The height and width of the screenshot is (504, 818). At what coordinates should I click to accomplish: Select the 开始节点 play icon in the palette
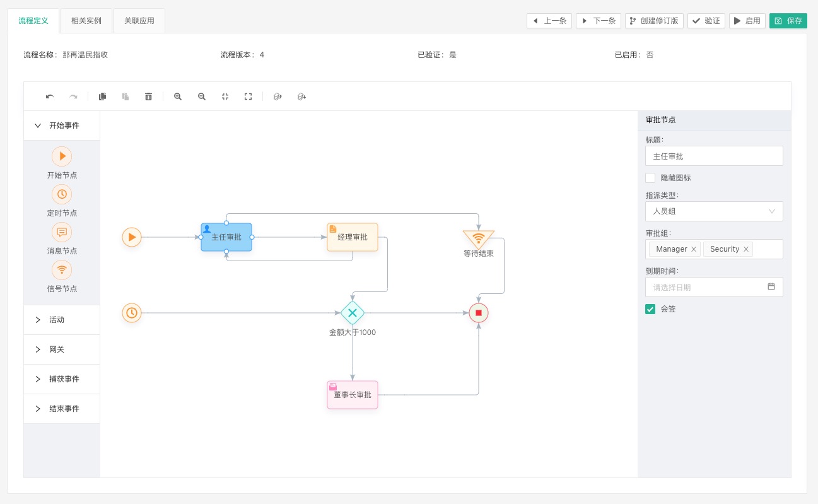[x=62, y=156]
